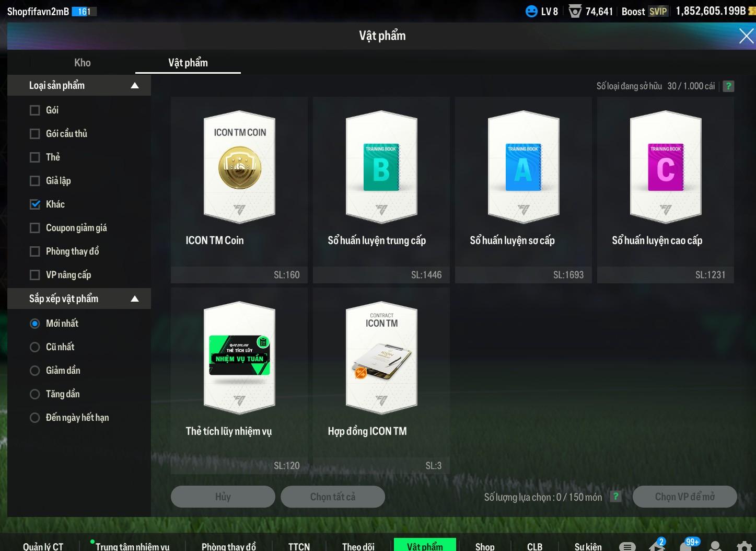Viewport: 756px width, 551px height.
Task: Collapse the Sắp xếp vật phẩm section
Action: (135, 299)
